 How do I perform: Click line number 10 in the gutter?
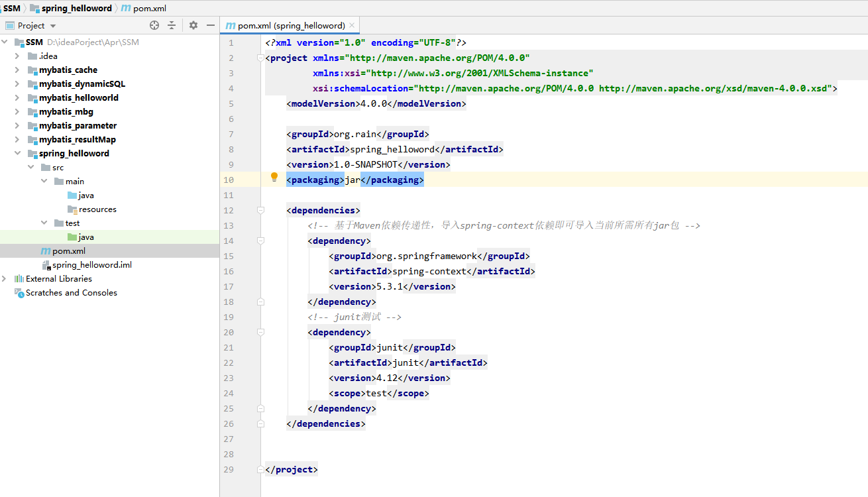pyautogui.click(x=229, y=180)
